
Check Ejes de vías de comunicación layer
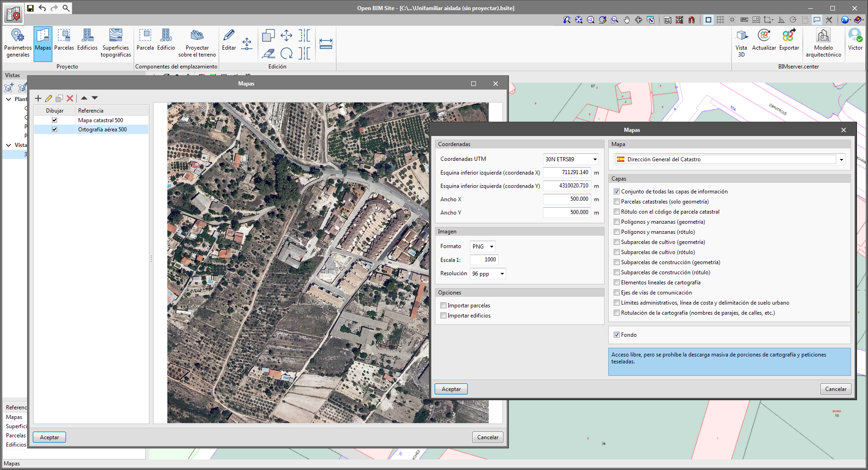[617, 293]
